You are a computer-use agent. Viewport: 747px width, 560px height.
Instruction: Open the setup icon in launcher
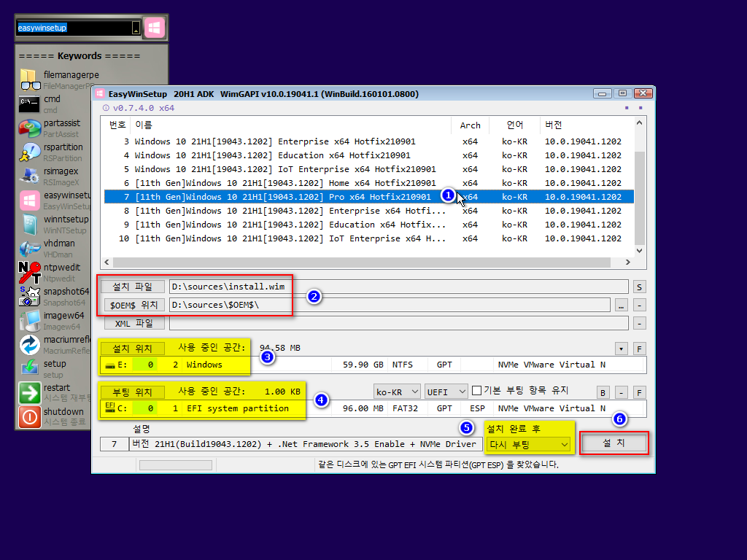pos(29,369)
